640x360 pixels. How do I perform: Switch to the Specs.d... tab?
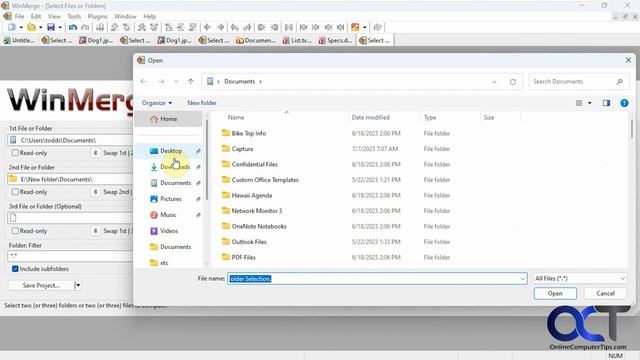[x=335, y=40]
